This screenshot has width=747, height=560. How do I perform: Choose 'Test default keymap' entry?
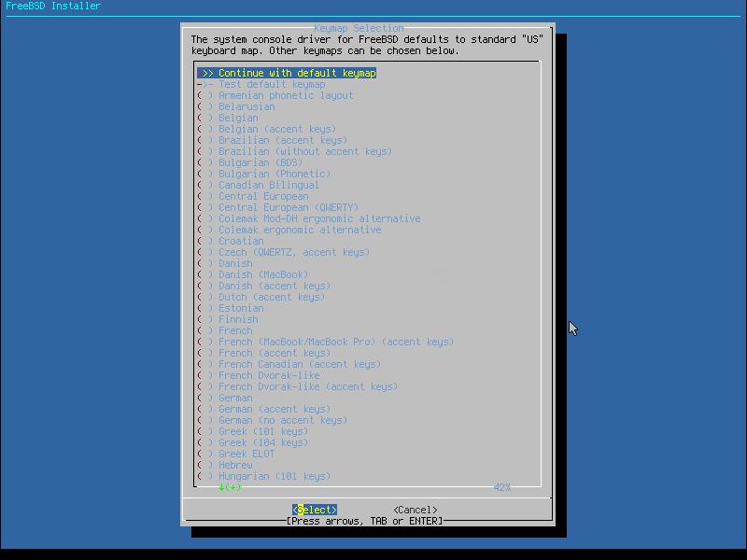261,84
